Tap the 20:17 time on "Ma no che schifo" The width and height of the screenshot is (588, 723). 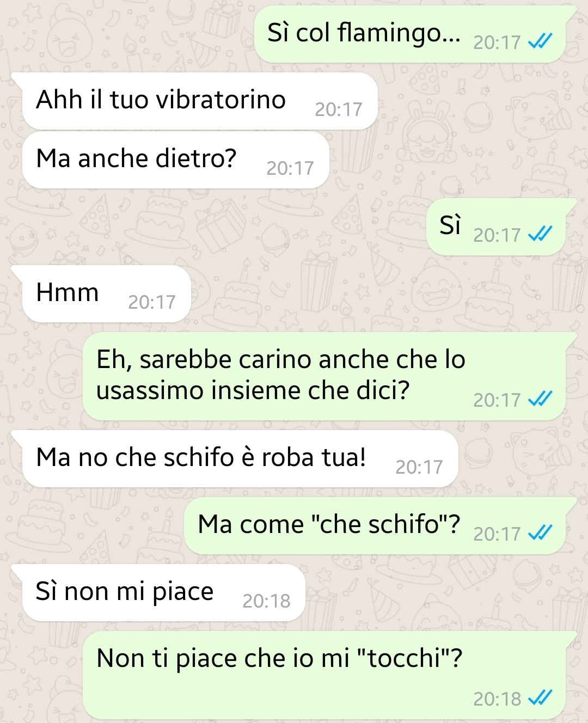click(x=419, y=467)
